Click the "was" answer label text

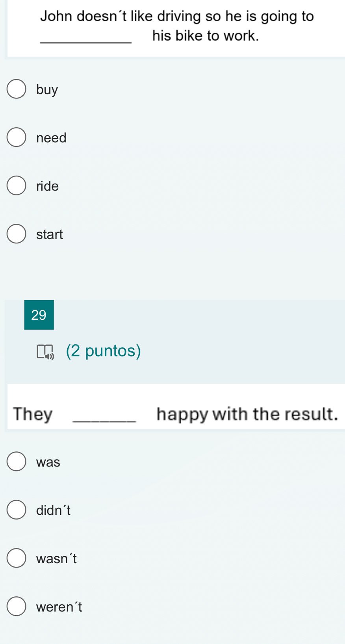click(x=48, y=462)
